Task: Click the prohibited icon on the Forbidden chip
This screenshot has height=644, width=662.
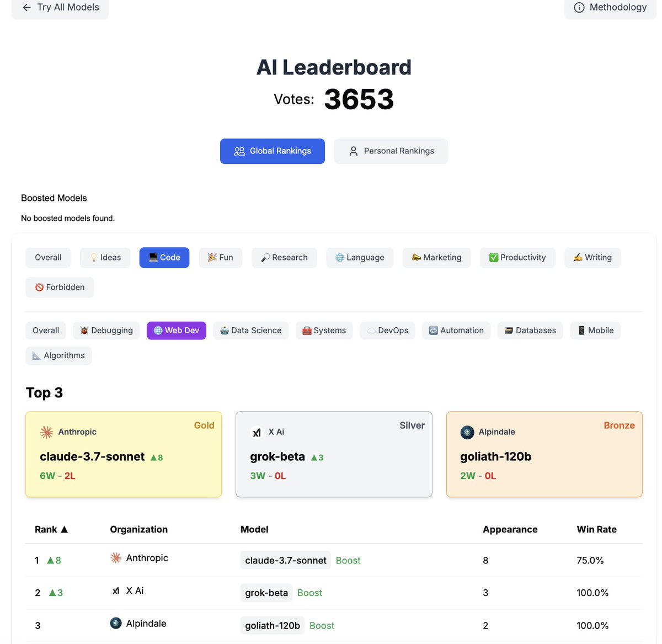Action: click(39, 288)
